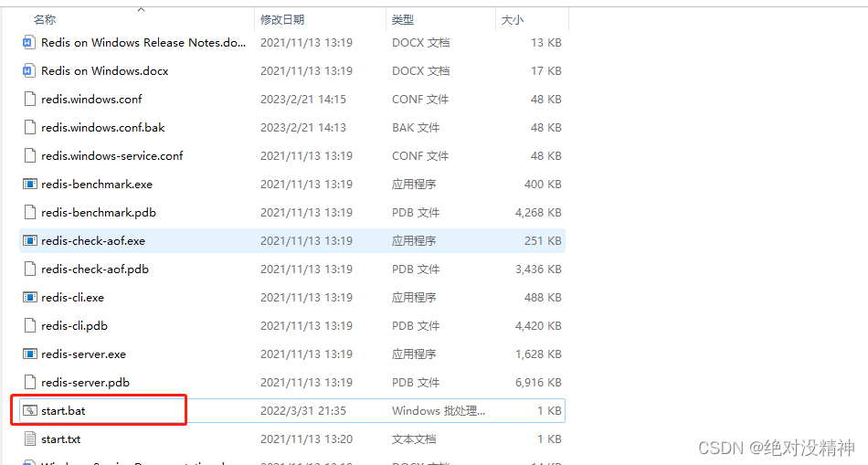Select file name redis-server.exe

pyautogui.click(x=83, y=354)
